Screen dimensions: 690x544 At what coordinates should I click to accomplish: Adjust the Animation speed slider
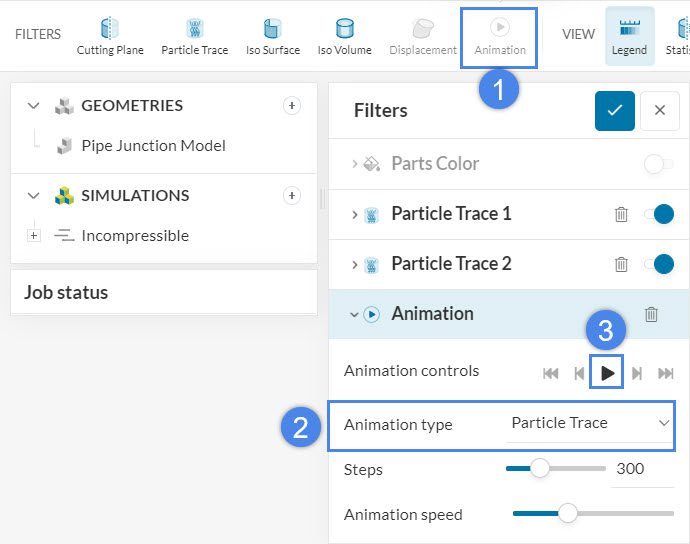tap(567, 514)
